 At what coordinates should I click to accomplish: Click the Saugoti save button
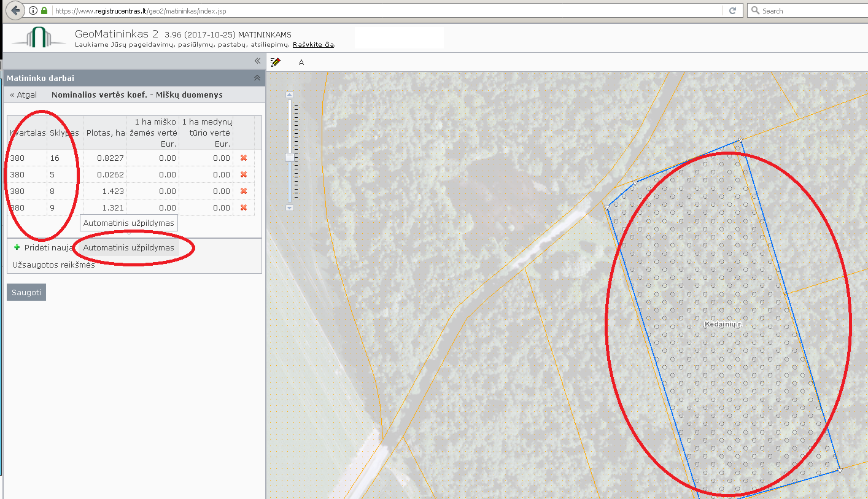26,292
